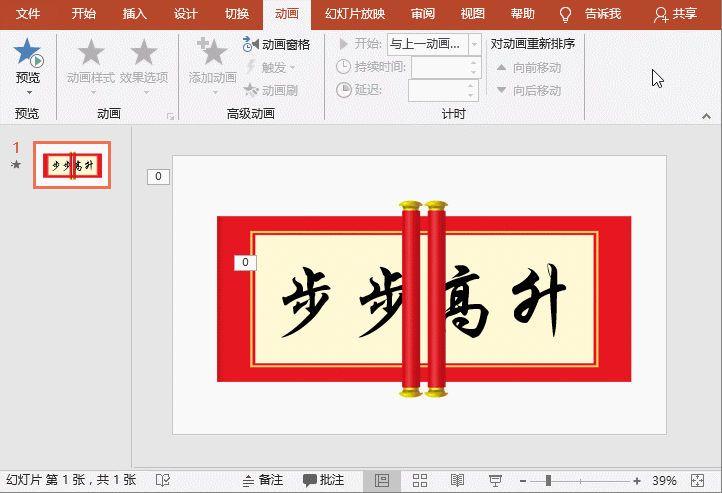Screen dimensions: 722x493
Task: Click the Preview (预览) star icon
Action: [28, 53]
